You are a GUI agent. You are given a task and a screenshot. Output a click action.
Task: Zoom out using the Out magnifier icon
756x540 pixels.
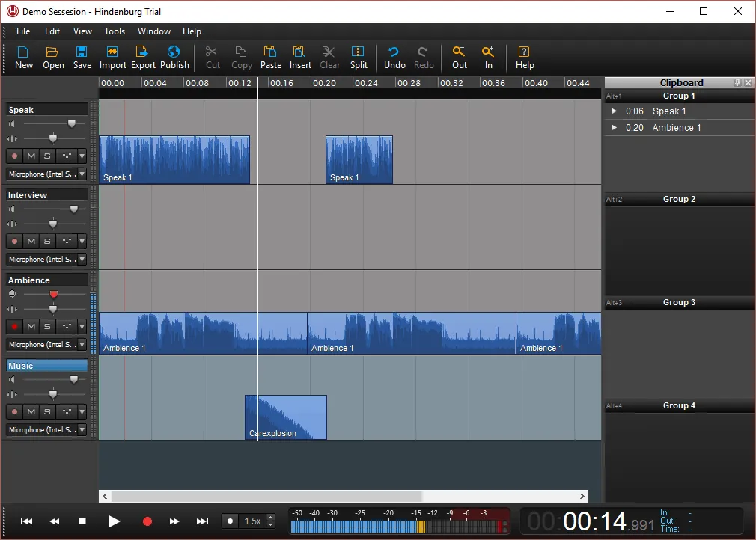pos(459,56)
